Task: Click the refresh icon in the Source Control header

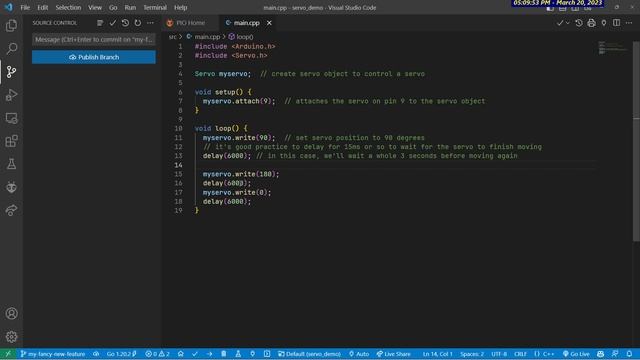Action: 138,23
